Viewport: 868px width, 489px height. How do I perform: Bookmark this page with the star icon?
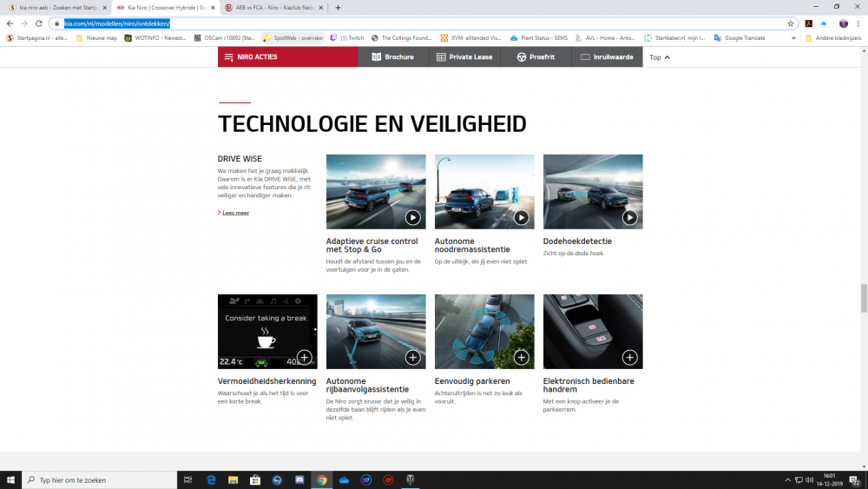pyautogui.click(x=791, y=23)
